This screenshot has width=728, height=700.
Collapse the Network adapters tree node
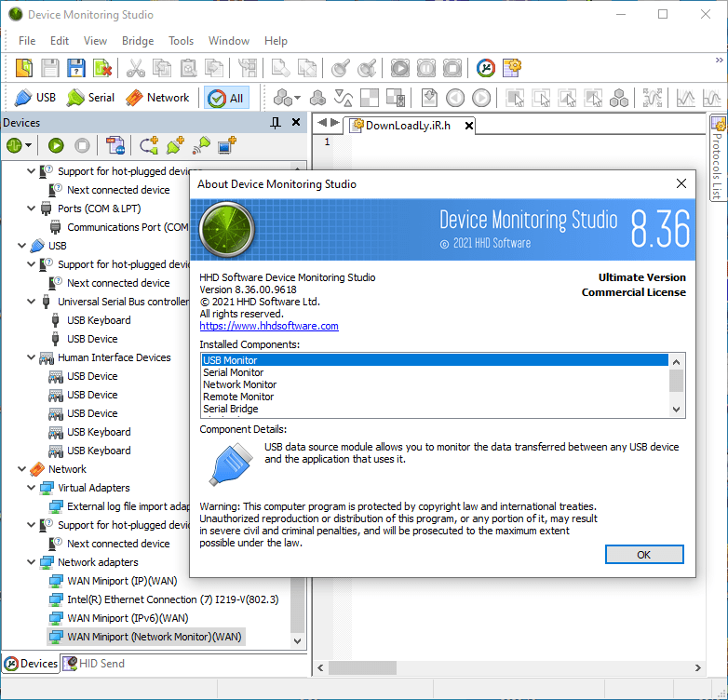point(32,562)
